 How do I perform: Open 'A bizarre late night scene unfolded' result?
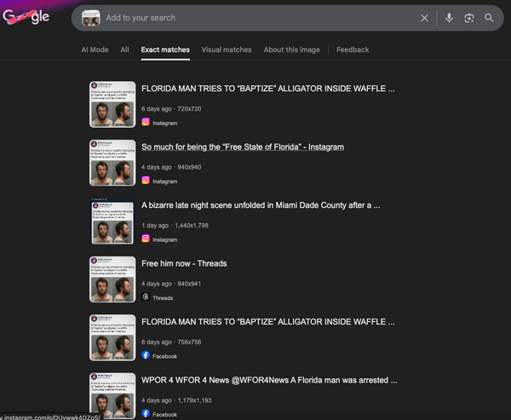[x=261, y=205]
